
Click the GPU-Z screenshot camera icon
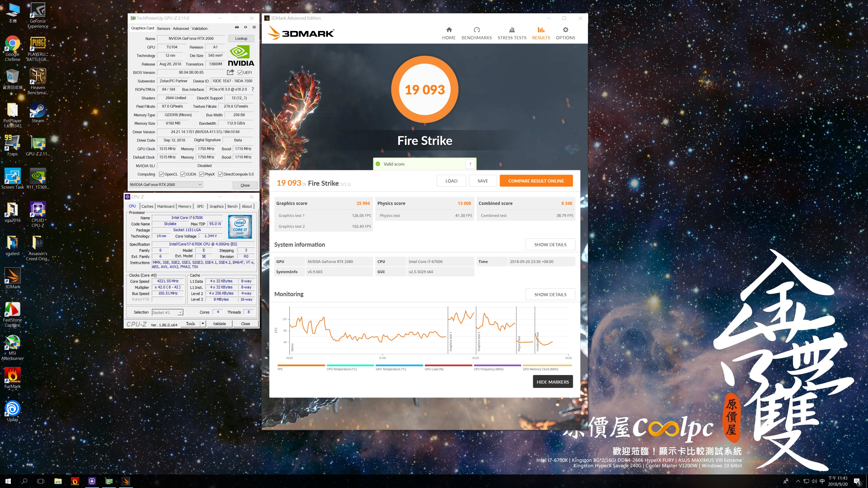[x=237, y=27]
